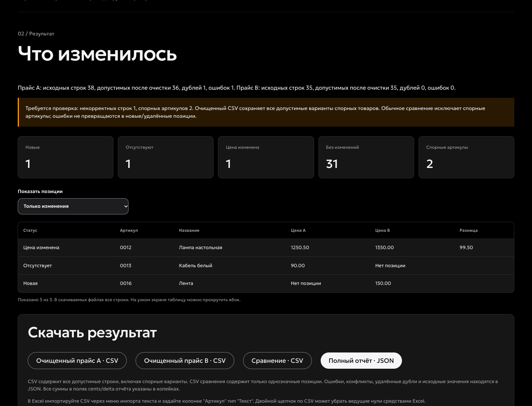Click the 'Скачать результат' heading
532x406 pixels.
tap(92, 333)
